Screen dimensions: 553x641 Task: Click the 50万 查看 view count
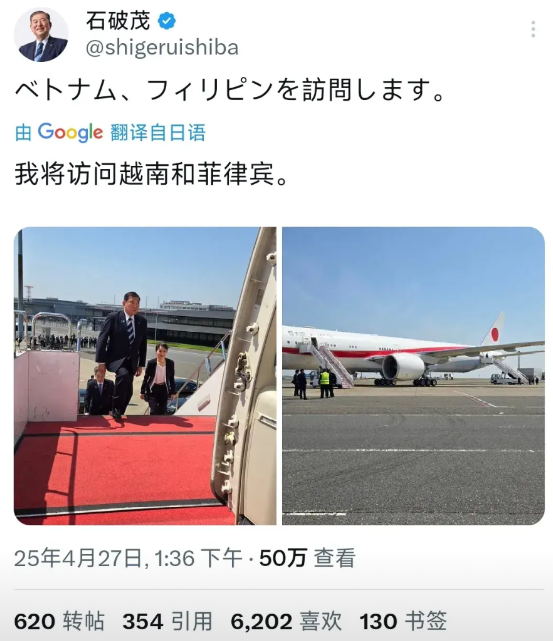[x=307, y=558]
